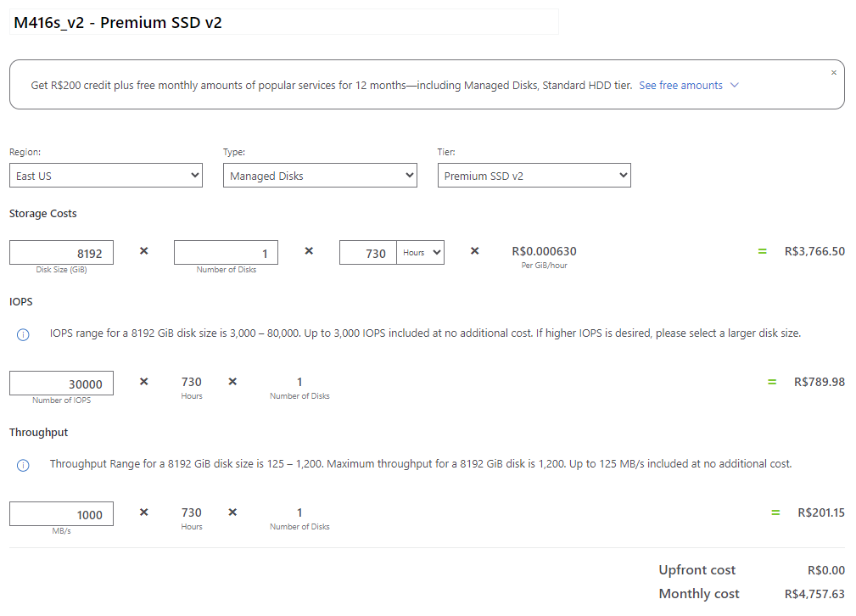Click the Storage Costs heading

point(43,214)
